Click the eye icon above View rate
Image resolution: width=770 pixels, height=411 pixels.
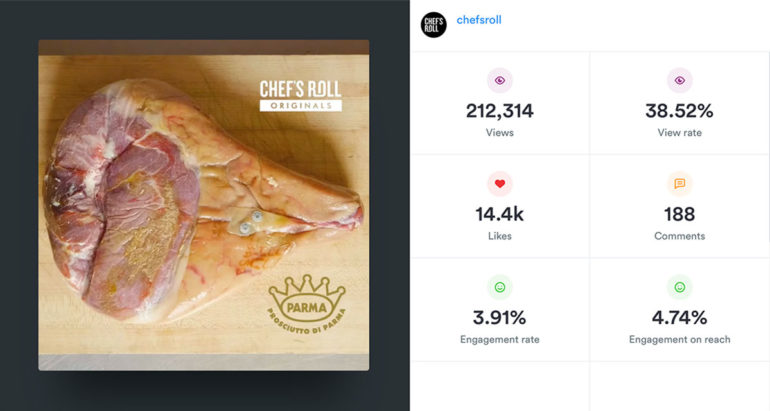tap(680, 81)
